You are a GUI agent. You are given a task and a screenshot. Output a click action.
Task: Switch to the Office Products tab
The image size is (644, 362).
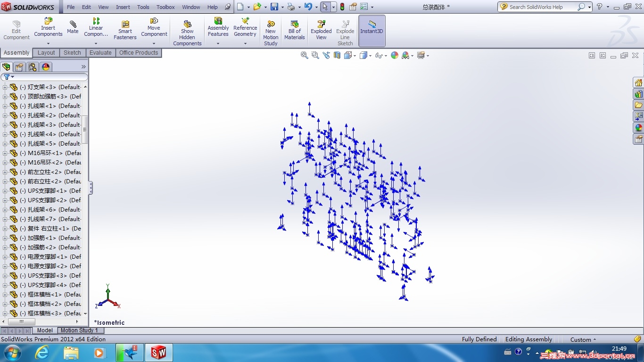click(139, 53)
